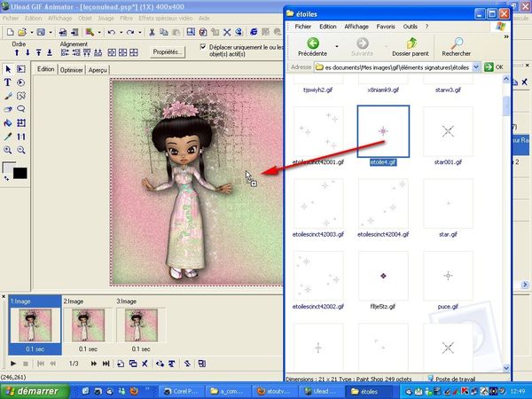Open the Adresse bar dropdown in étoiles window
Screen dimensions: 532x399
(476, 67)
